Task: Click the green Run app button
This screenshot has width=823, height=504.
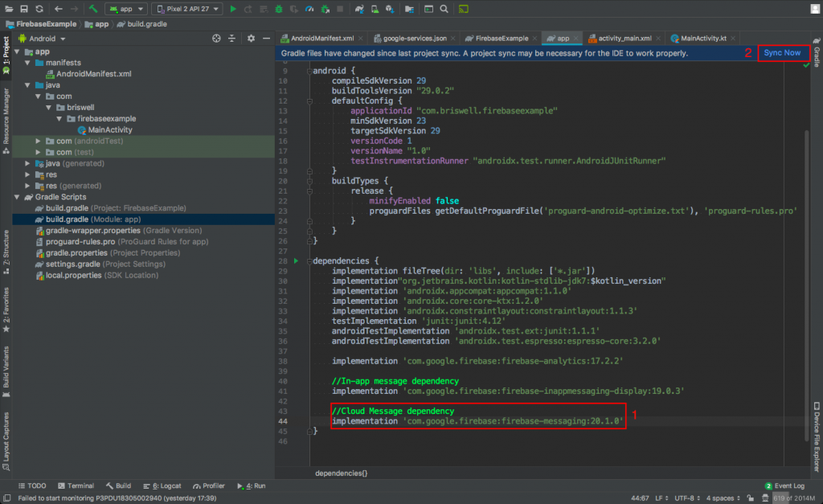Action: tap(233, 9)
